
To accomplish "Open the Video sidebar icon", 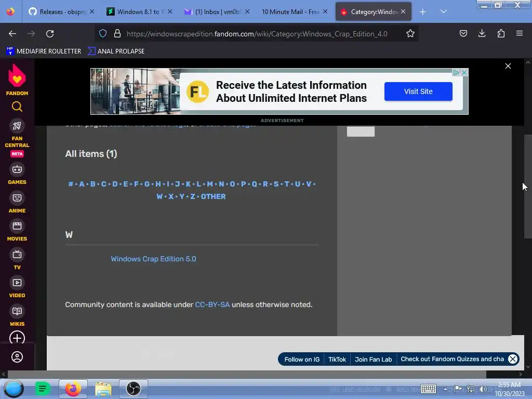I will click(x=17, y=283).
